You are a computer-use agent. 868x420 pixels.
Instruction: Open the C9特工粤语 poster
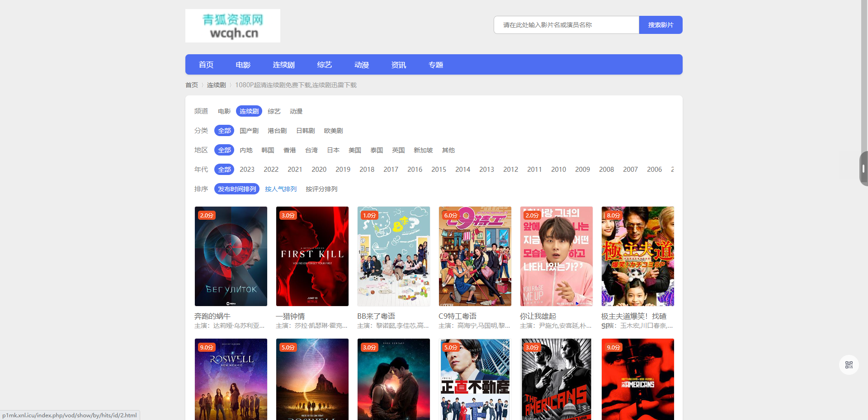[475, 256]
